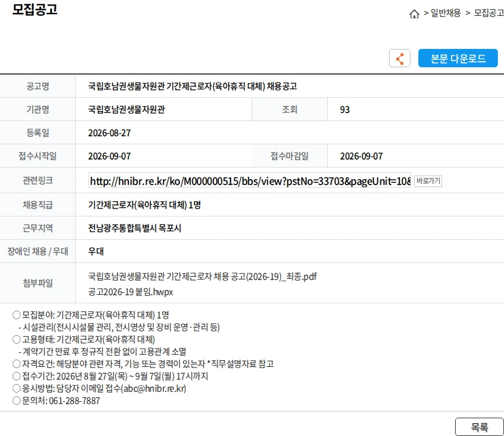Click 접수시작일 date value 2026-09-07
Screen dimensions: 504x436
click(109, 156)
